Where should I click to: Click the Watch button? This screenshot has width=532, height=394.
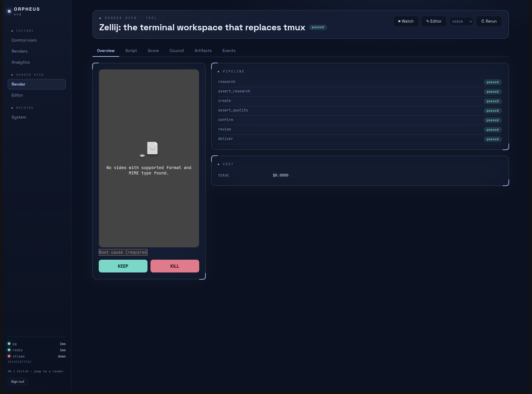406,21
